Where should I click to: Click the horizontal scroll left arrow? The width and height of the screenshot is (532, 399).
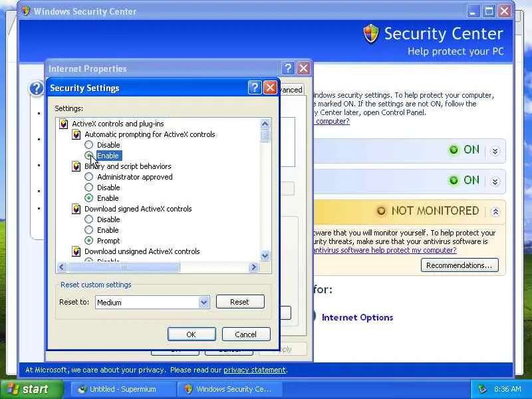(x=61, y=267)
